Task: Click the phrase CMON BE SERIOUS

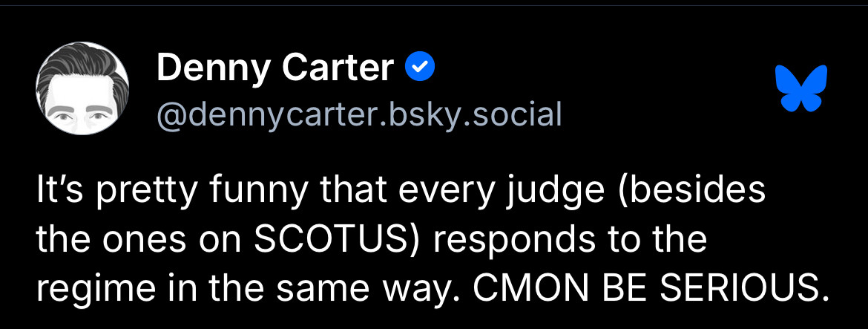Action: tap(650, 286)
